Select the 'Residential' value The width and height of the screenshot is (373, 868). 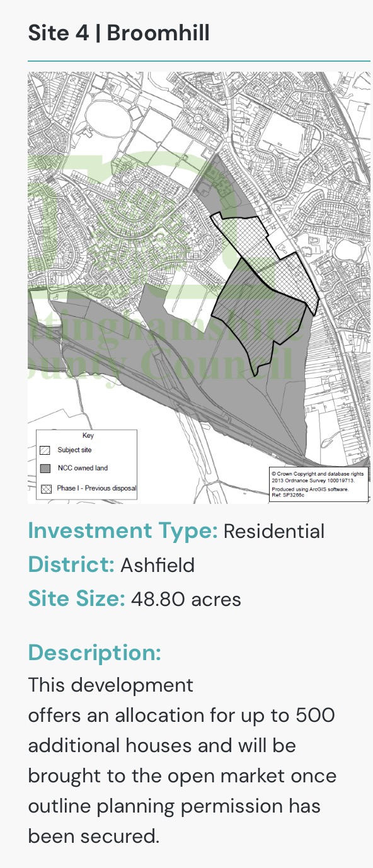[274, 531]
